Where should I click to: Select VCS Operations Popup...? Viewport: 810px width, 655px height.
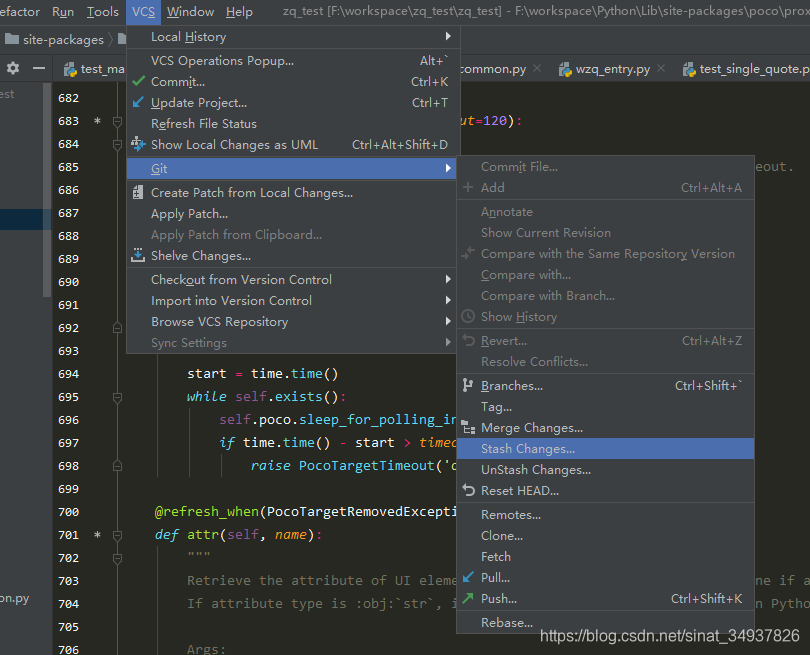coord(291,60)
